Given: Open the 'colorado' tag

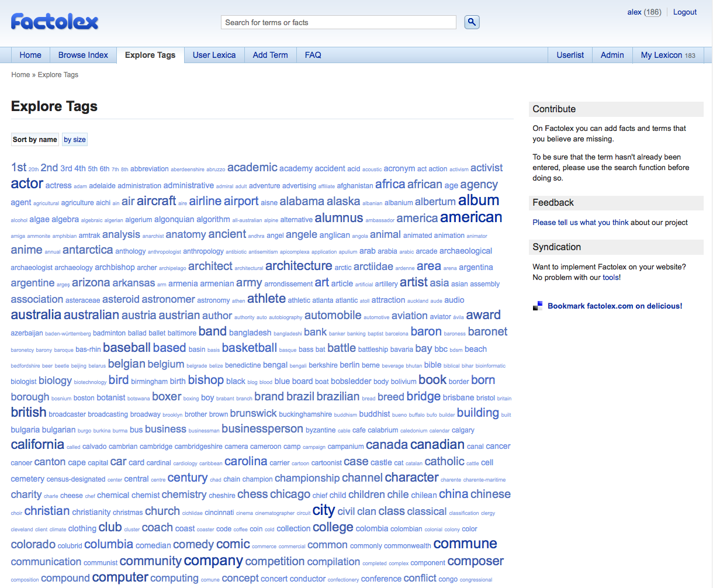Looking at the screenshot, I should [x=33, y=545].
